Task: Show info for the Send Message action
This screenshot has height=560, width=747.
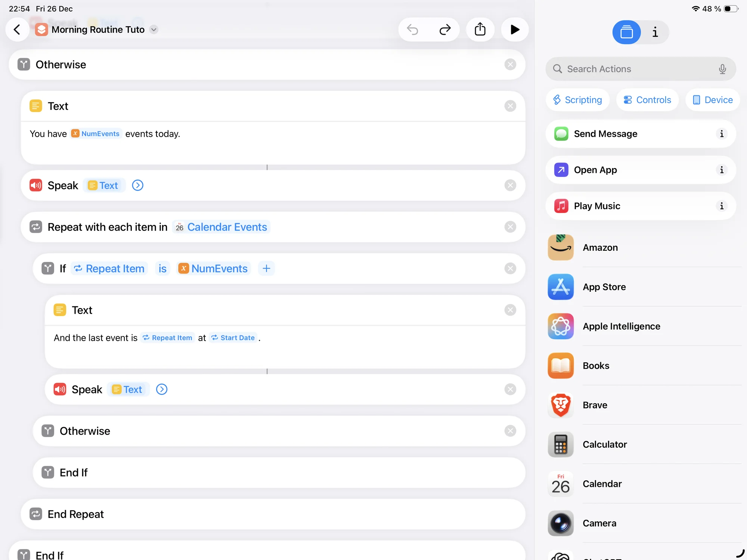Action: click(721, 134)
